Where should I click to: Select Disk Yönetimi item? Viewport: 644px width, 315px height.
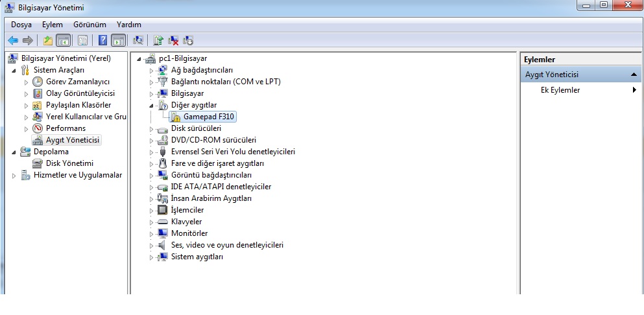point(69,163)
